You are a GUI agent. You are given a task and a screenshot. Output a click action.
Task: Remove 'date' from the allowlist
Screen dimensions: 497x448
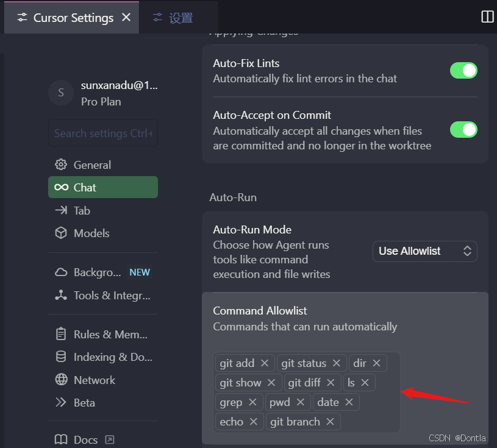point(349,402)
